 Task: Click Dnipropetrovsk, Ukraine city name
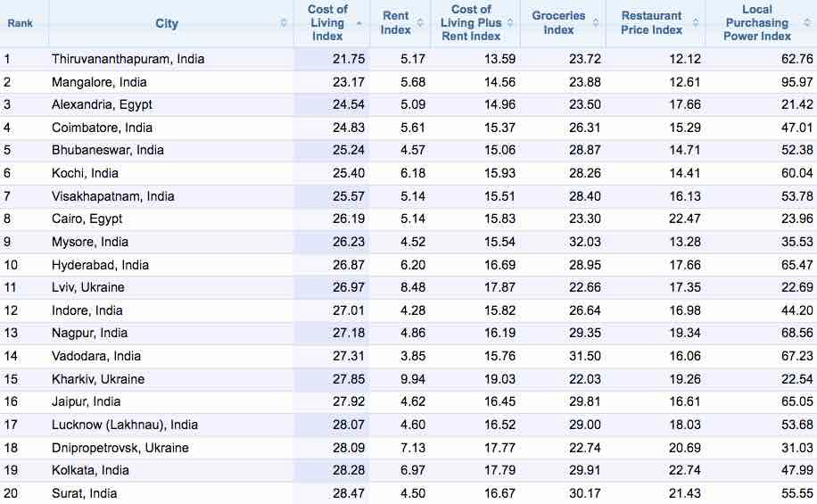pos(120,448)
